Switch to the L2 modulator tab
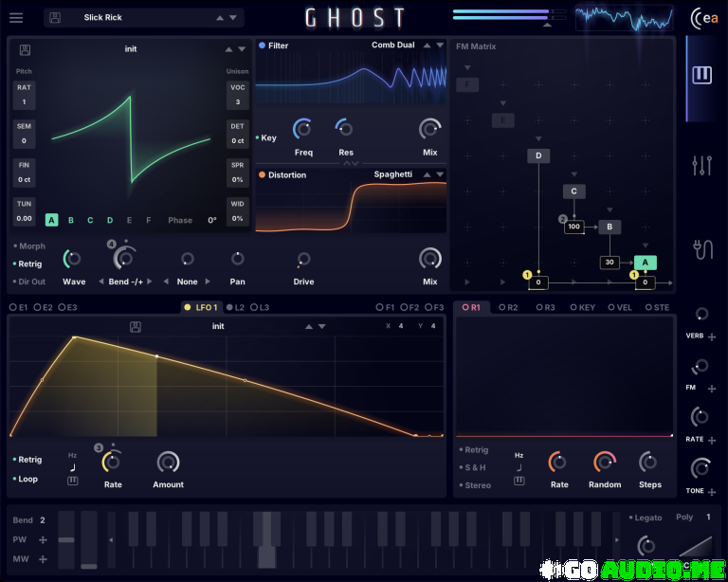Viewport: 728px width, 582px height. (235, 307)
